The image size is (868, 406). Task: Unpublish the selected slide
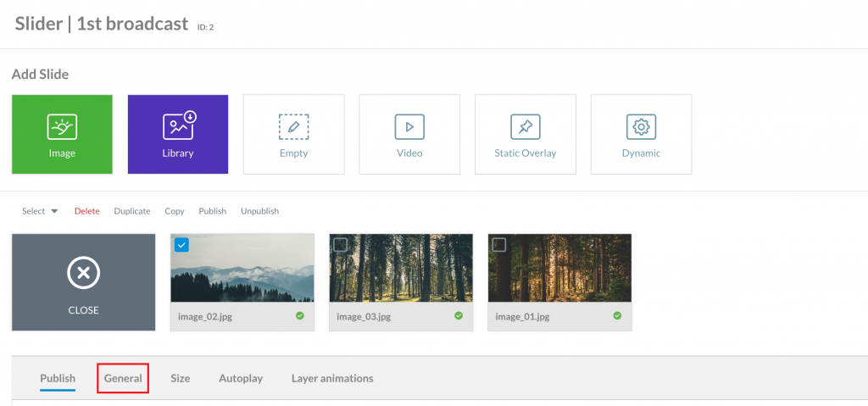coord(259,211)
